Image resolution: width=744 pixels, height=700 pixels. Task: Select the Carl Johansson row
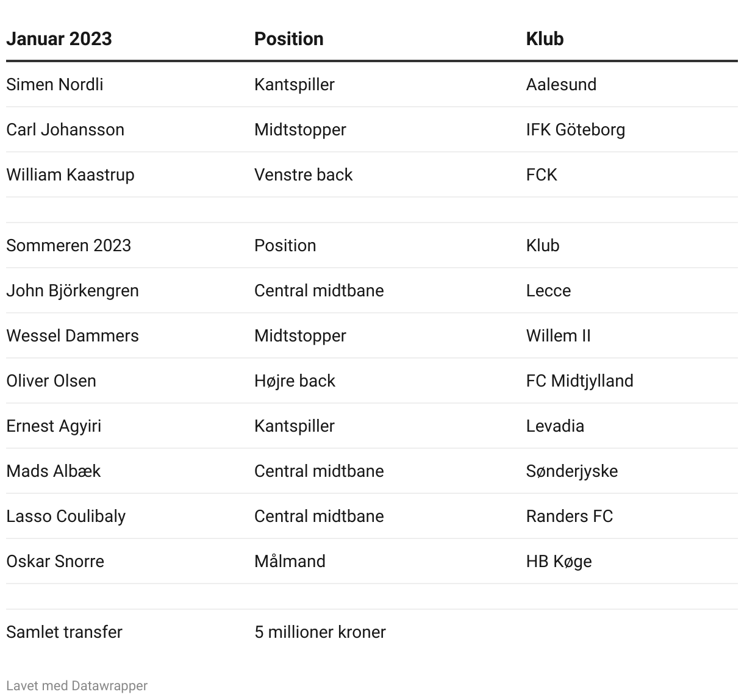pyautogui.click(x=372, y=129)
